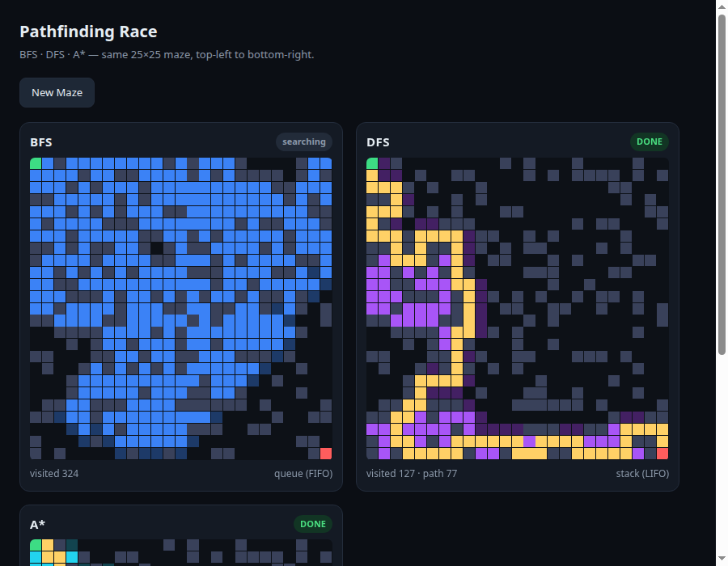Click the A* DONE status badge
Screen dimensions: 728x566
coord(313,524)
